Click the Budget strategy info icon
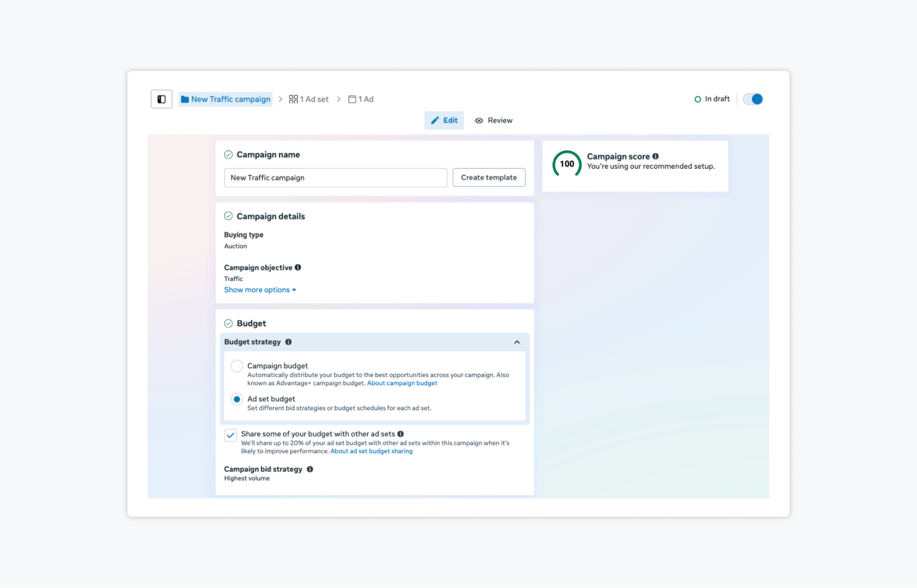 coord(289,342)
